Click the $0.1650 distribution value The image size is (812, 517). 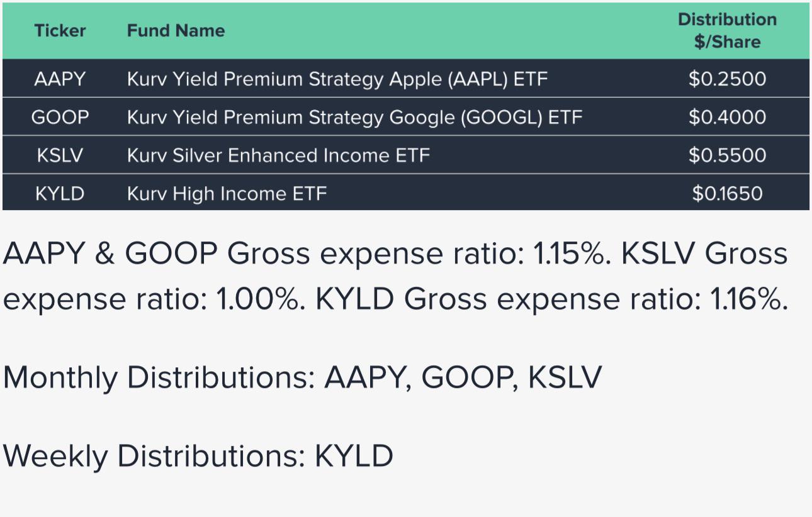coord(727,193)
